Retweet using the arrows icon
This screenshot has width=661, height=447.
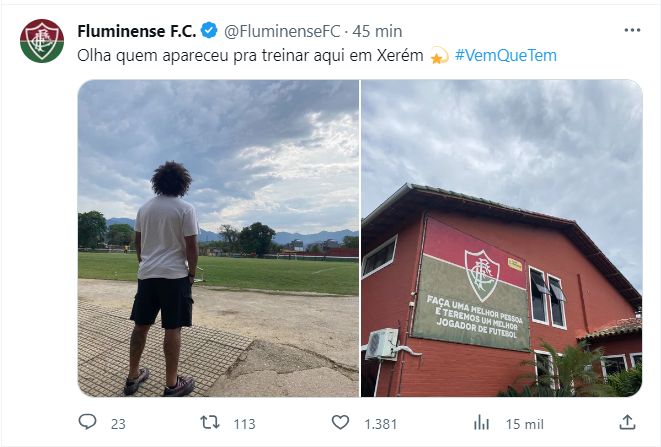(x=210, y=422)
